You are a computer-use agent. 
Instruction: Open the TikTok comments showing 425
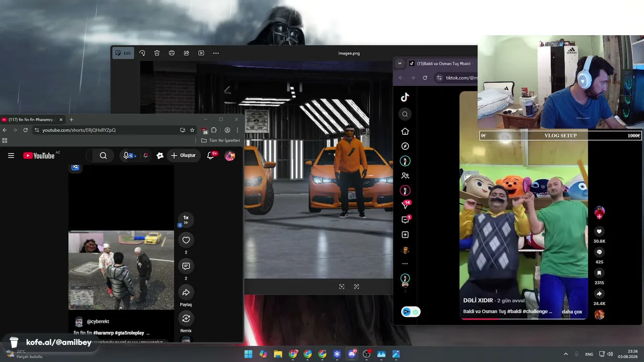click(x=599, y=252)
